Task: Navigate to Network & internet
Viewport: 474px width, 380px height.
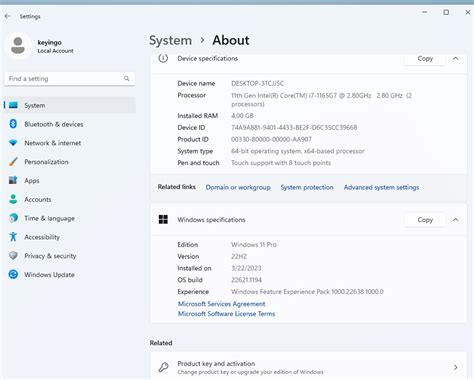Action: [70, 143]
